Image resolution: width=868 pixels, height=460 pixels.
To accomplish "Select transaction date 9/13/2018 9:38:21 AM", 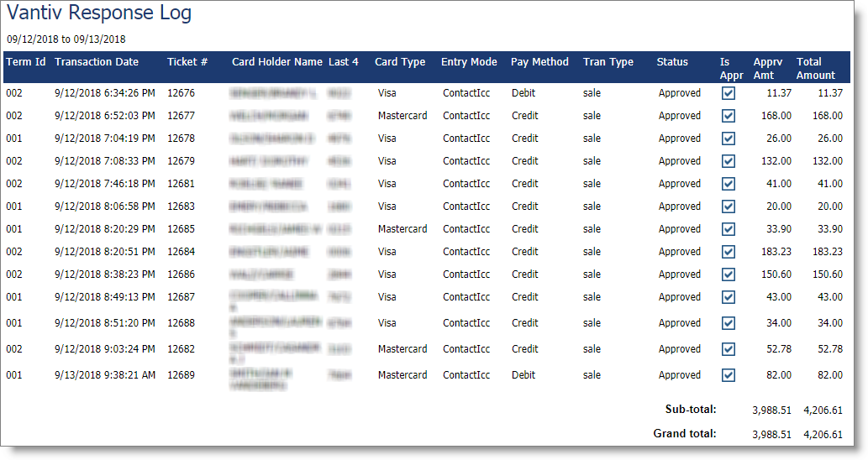I will coord(105,375).
